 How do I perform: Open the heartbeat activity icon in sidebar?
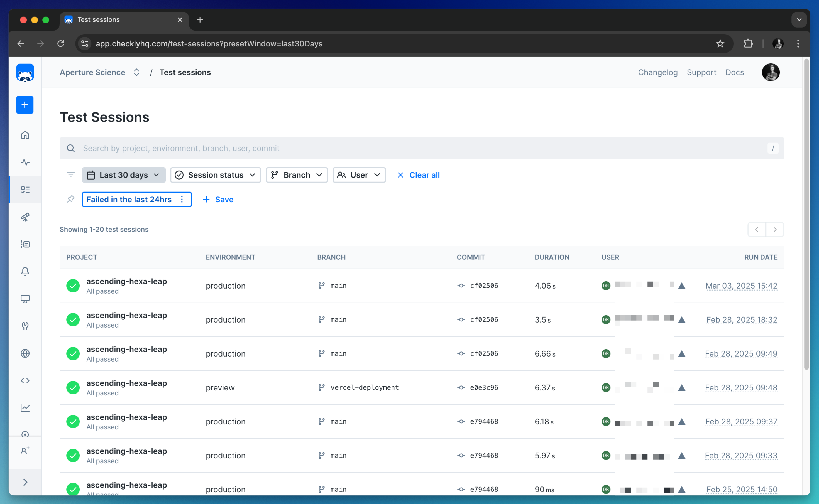pyautogui.click(x=25, y=162)
